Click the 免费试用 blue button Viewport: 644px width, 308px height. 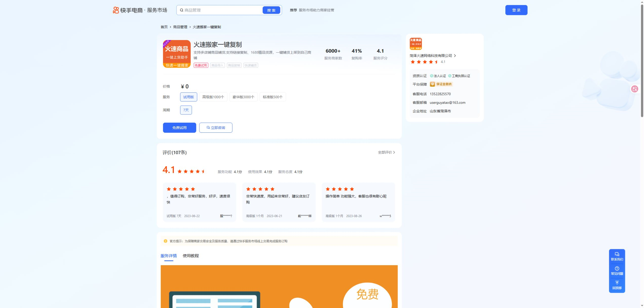point(179,128)
